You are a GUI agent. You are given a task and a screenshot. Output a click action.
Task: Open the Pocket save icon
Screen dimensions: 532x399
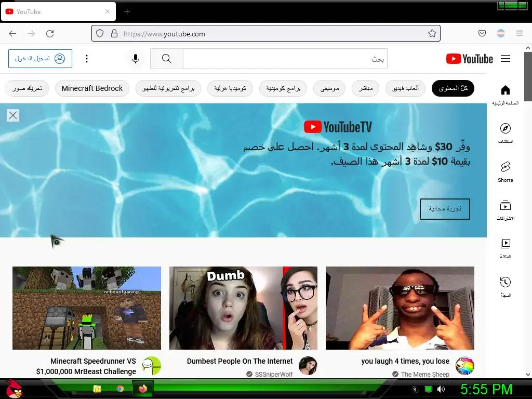(482, 33)
